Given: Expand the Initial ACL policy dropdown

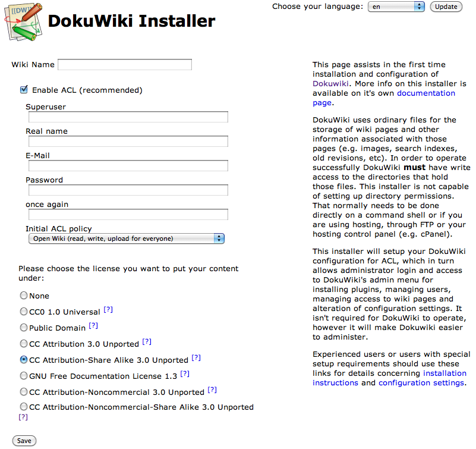Looking at the screenshot, I should 126,238.
